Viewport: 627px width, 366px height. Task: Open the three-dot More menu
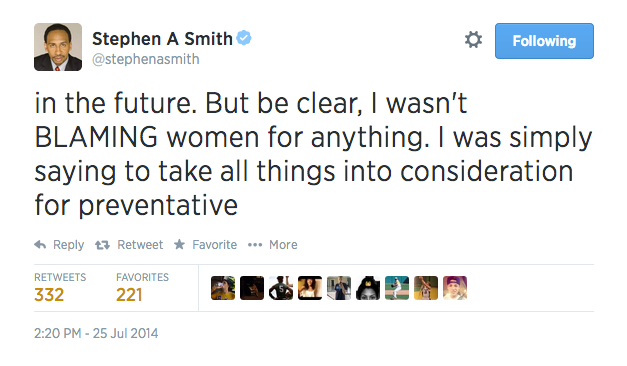(x=255, y=245)
